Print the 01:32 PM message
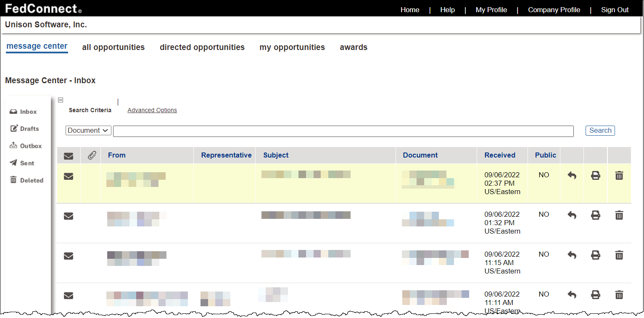The height and width of the screenshot is (318, 644). 595,215
